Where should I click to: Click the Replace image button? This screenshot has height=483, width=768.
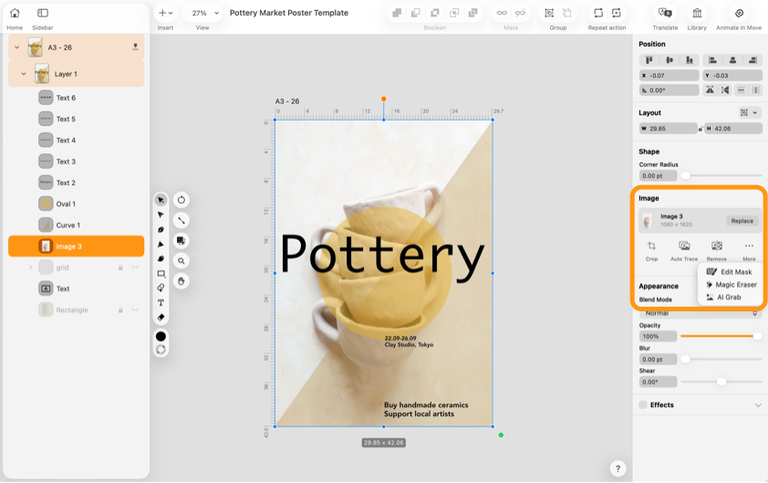[x=741, y=220]
